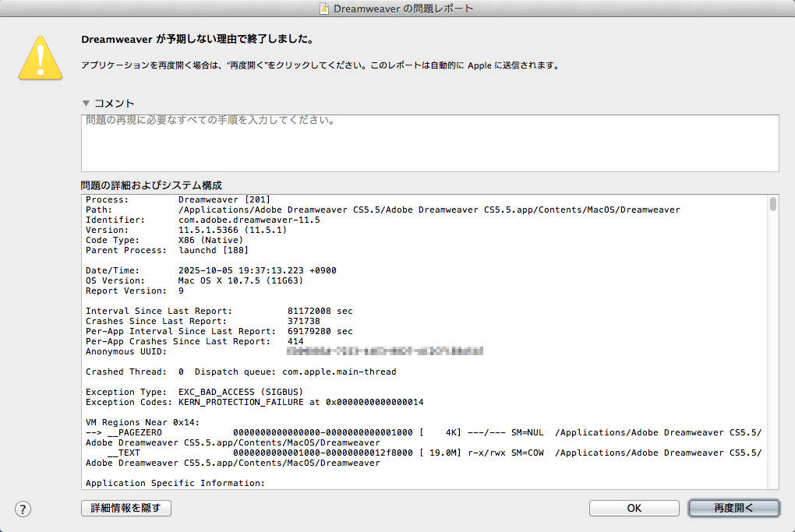Click the 再度開く button to relaunch Dreamweaver
This screenshot has width=795, height=532.
[x=733, y=508]
